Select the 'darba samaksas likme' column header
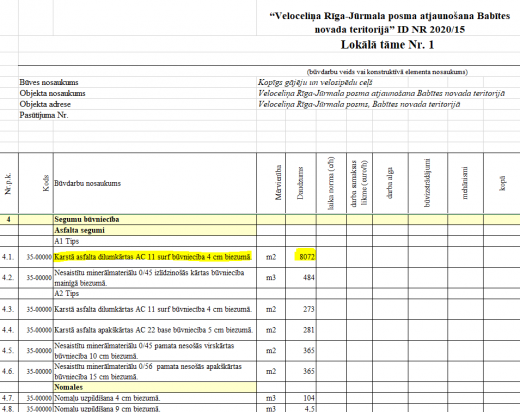Screen dimensions: 520x412 click(359, 183)
